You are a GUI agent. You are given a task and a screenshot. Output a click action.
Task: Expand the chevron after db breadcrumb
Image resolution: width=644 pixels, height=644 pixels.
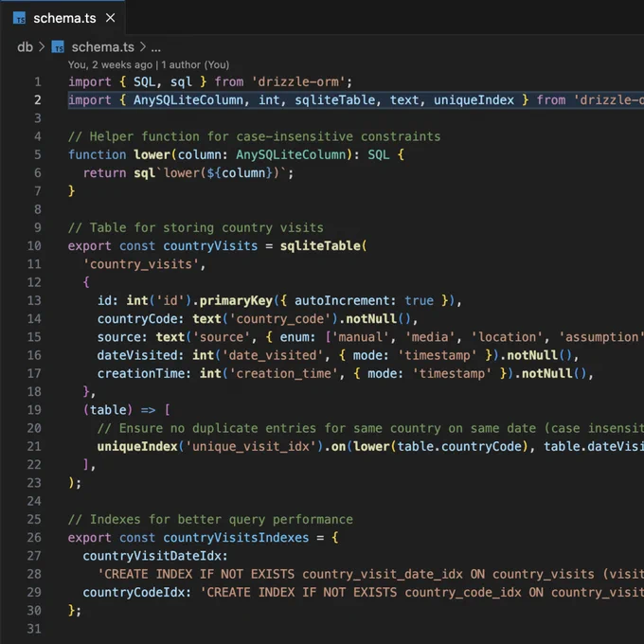point(42,47)
